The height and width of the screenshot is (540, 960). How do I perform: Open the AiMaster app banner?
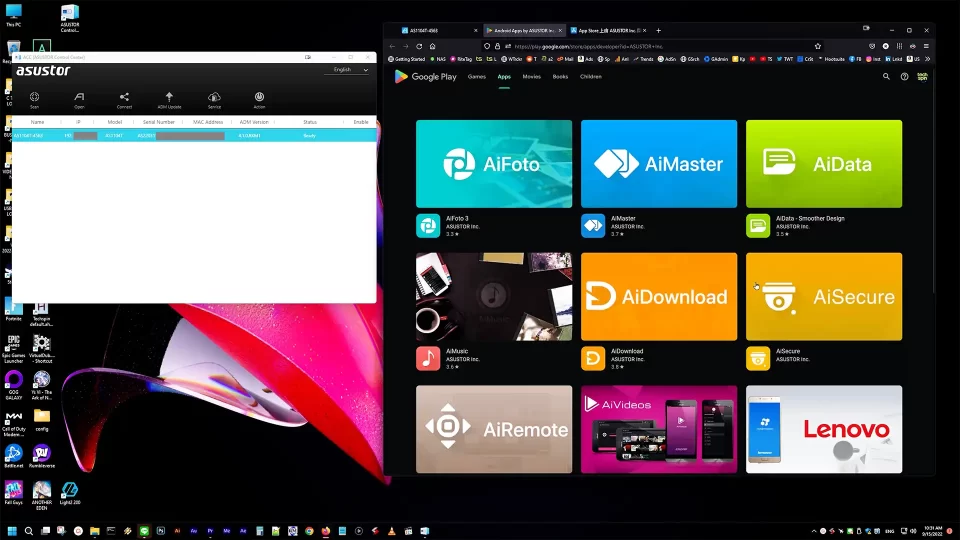tap(659, 164)
